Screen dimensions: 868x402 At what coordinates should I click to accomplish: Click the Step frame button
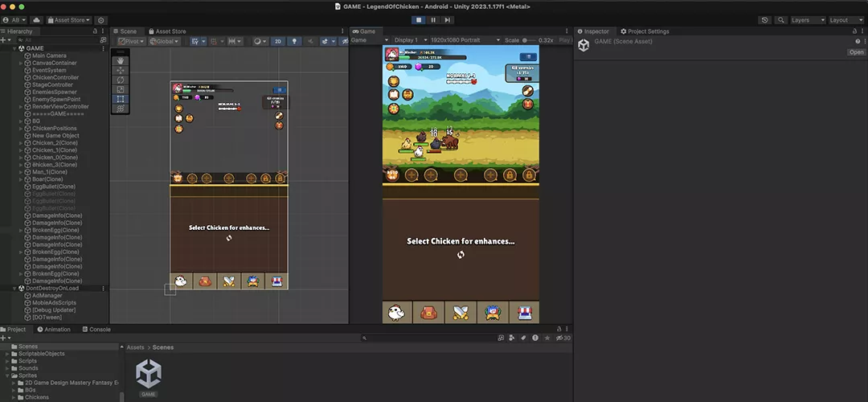(447, 20)
